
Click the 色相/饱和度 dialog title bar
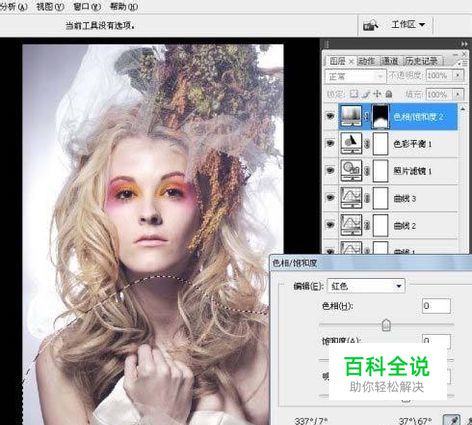(x=371, y=263)
